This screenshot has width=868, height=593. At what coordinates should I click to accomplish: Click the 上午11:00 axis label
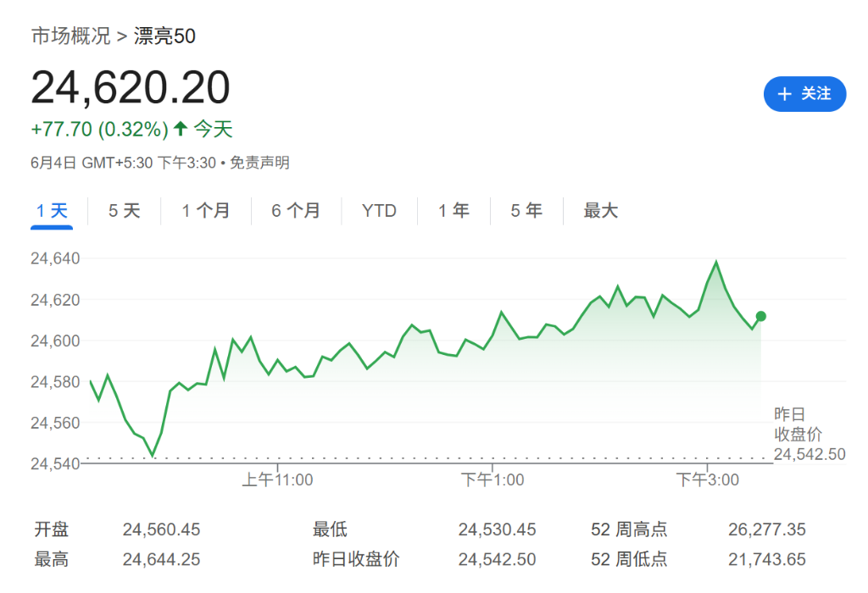point(277,479)
